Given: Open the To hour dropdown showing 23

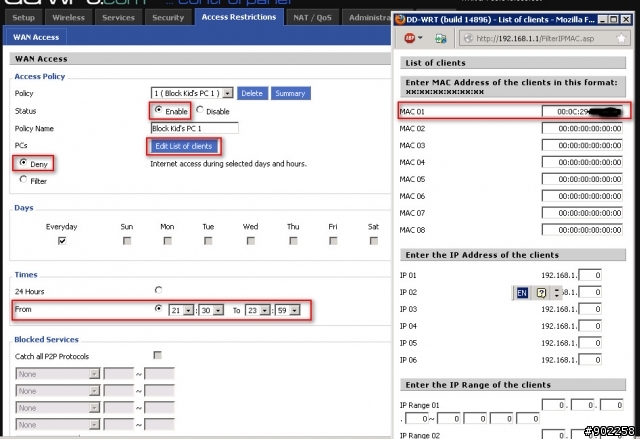Looking at the screenshot, I should (x=258, y=310).
